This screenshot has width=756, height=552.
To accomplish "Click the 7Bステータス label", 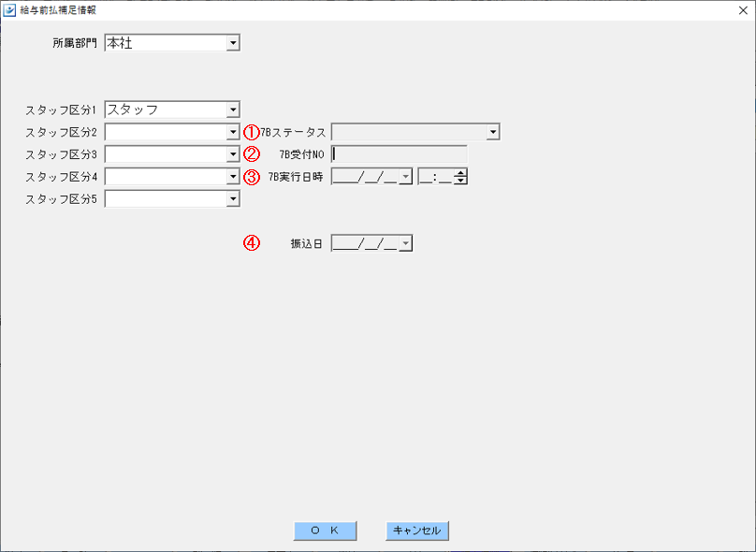I will [x=293, y=132].
